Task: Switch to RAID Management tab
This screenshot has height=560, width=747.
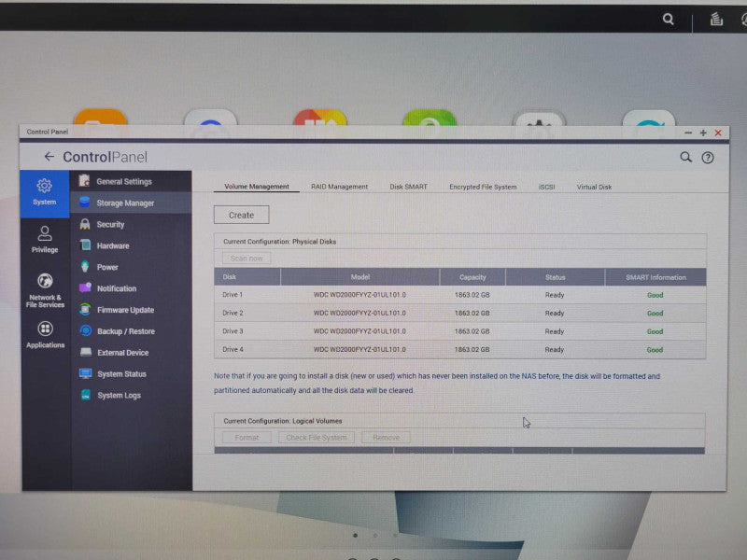Action: 339,187
